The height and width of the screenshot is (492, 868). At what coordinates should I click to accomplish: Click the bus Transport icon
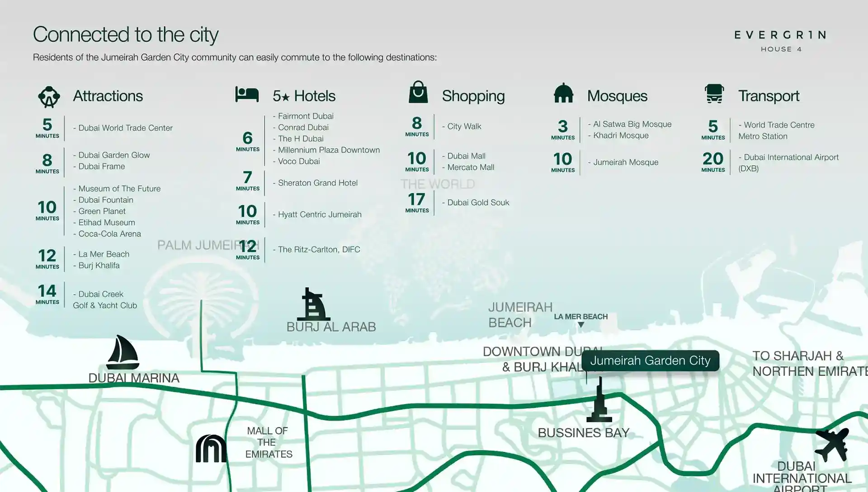point(714,94)
